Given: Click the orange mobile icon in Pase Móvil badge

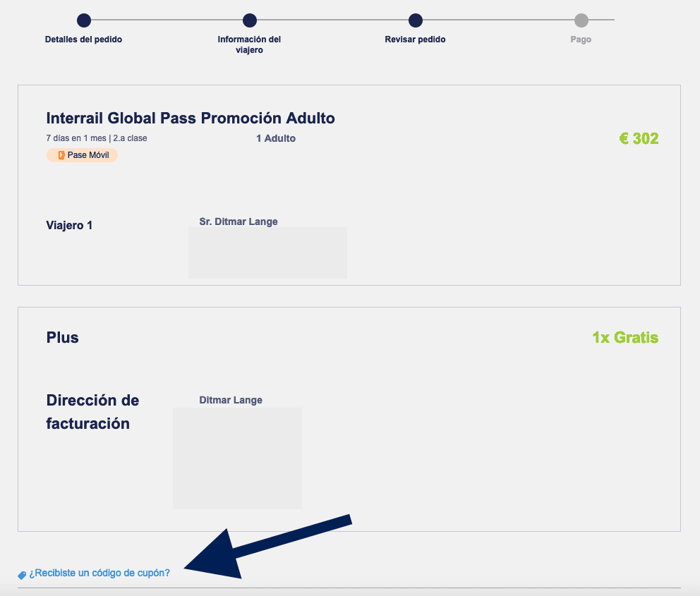Looking at the screenshot, I should click(61, 155).
